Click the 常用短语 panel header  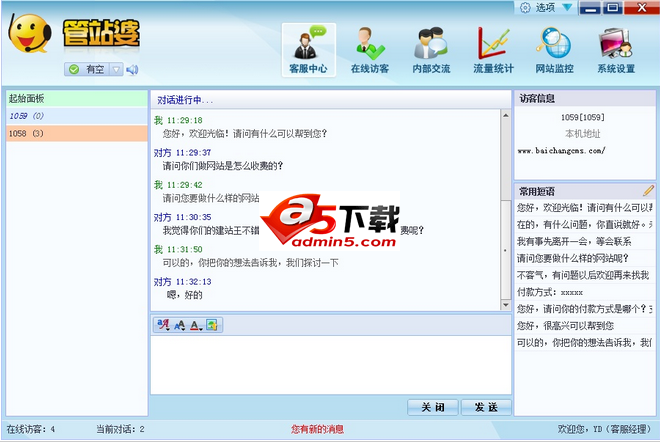pyautogui.click(x=537, y=192)
